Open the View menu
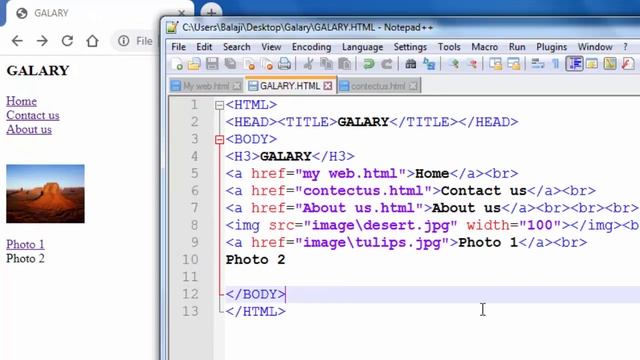The height and width of the screenshot is (360, 640). pyautogui.click(x=271, y=47)
